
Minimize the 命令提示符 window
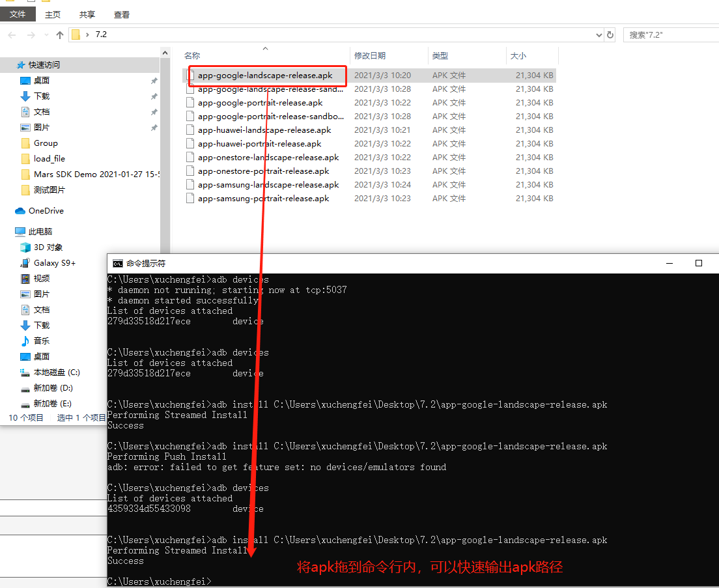point(670,263)
